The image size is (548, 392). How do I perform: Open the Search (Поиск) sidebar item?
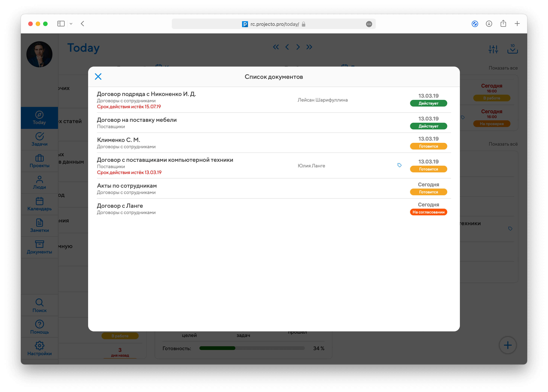pos(39,306)
